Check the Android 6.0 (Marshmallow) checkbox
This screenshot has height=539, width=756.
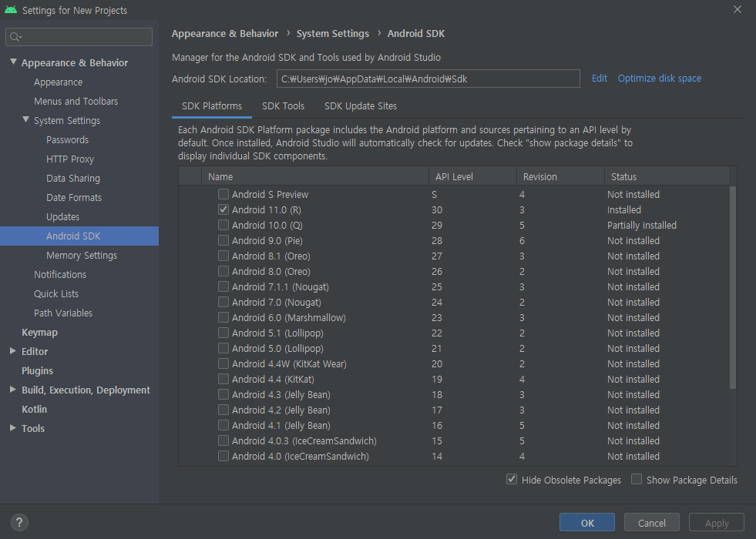tap(223, 317)
